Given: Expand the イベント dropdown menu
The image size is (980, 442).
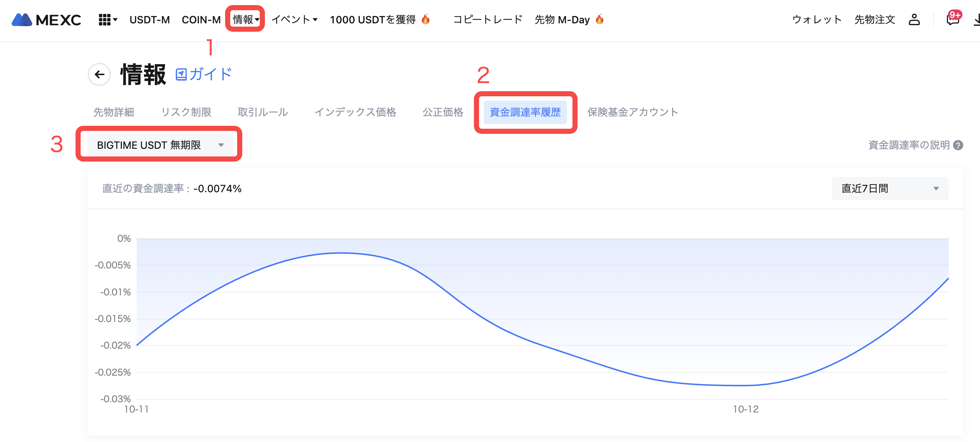Looking at the screenshot, I should pyautogui.click(x=294, y=19).
